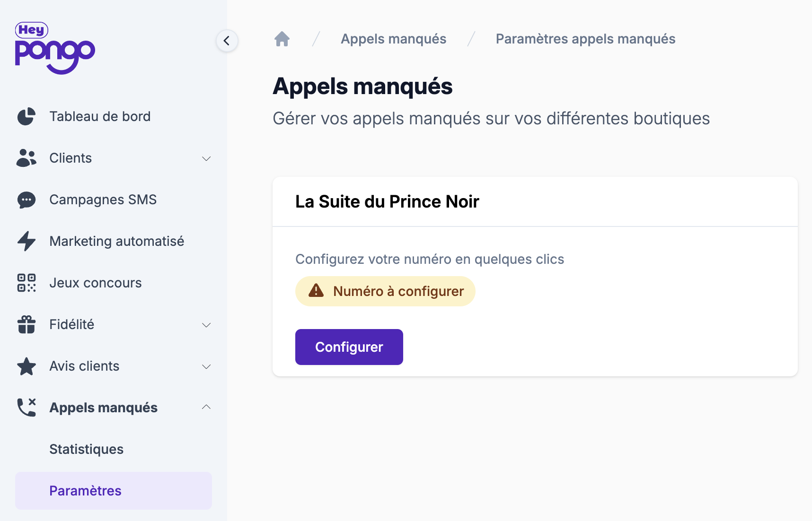Open Statistiques under Appels manqués

[x=87, y=449]
